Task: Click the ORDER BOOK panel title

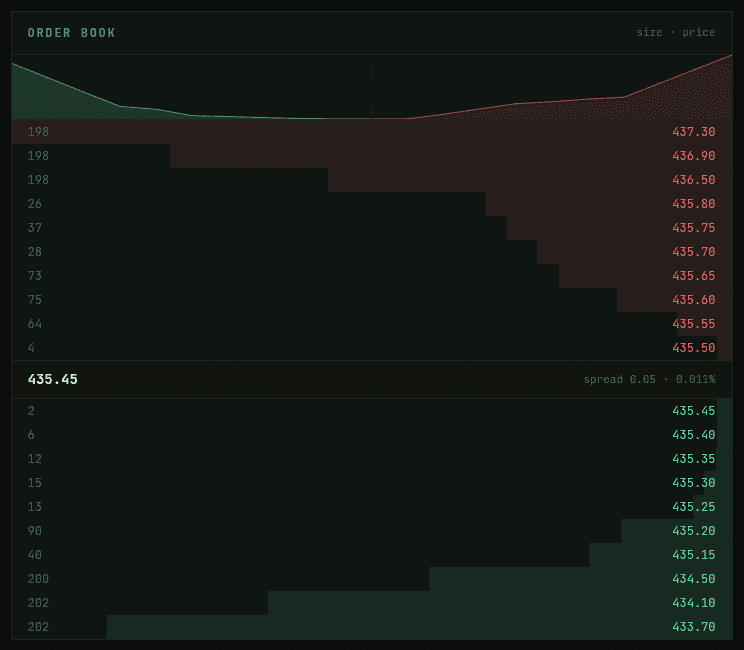Action: pos(71,33)
